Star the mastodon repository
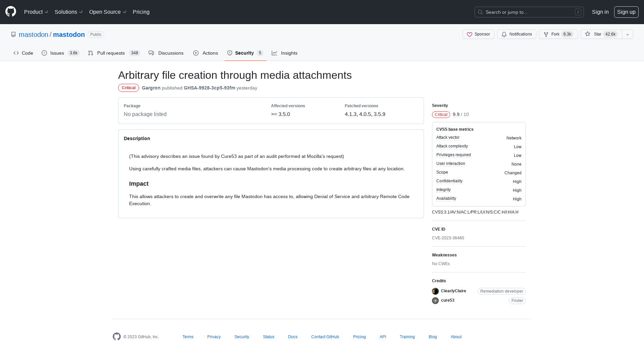The width and height of the screenshot is (644, 362). (x=601, y=34)
